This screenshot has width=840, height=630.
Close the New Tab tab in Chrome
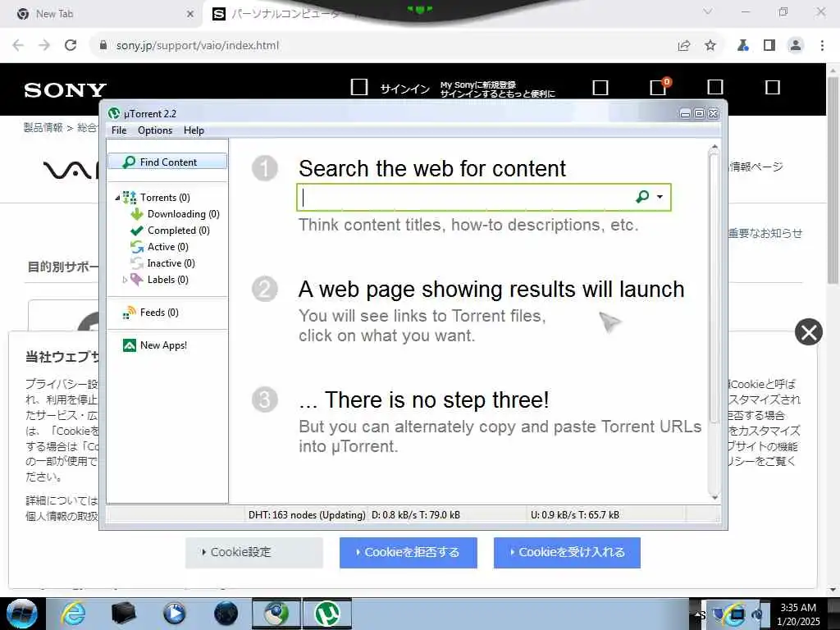[189, 15]
